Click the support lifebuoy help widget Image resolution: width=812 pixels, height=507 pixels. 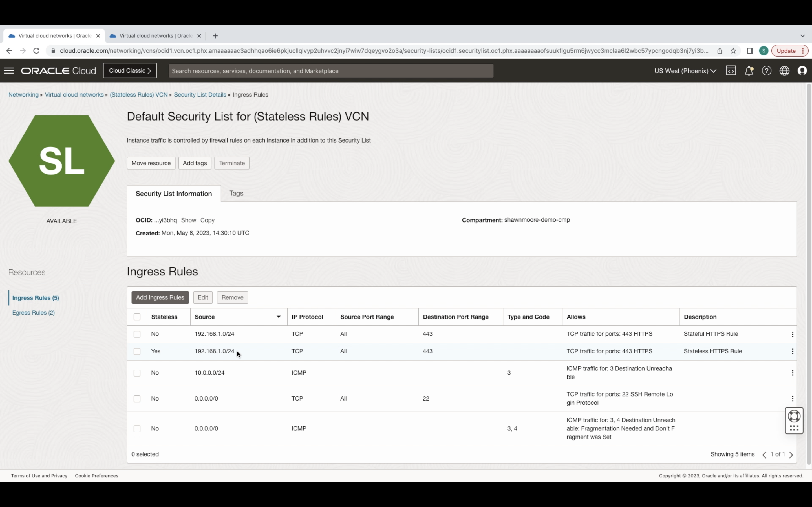point(794,417)
